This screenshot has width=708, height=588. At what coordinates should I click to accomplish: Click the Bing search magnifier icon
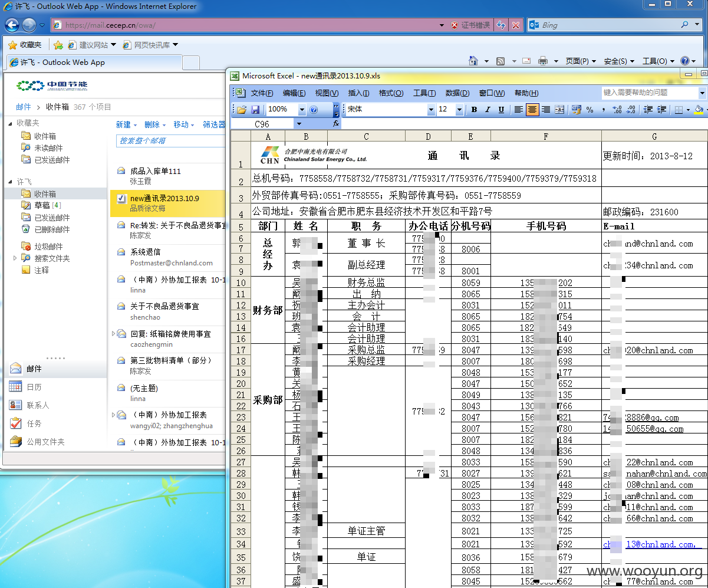(684, 25)
